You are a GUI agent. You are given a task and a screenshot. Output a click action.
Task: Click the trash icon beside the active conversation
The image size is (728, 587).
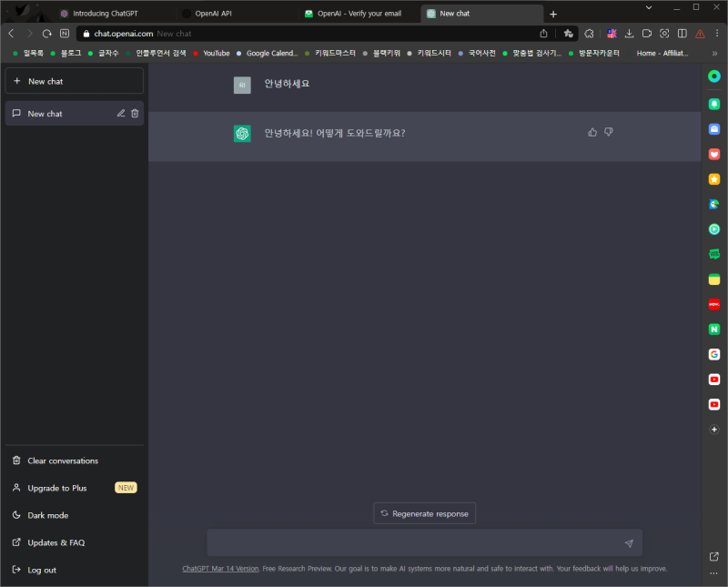tap(135, 113)
